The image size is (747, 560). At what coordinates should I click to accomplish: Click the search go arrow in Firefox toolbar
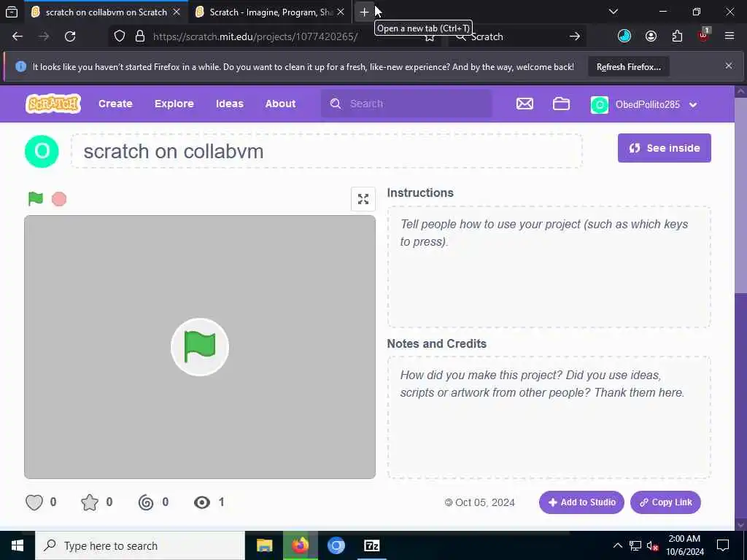(575, 36)
